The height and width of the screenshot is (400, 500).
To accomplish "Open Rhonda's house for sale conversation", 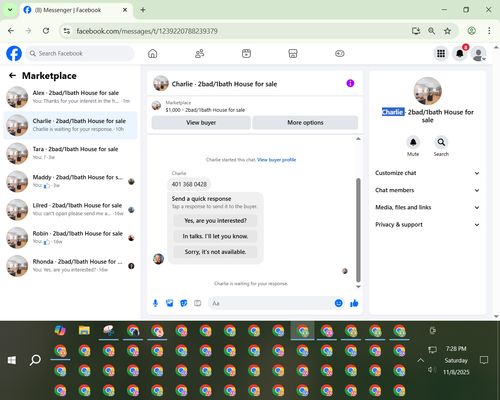I will coord(70,266).
